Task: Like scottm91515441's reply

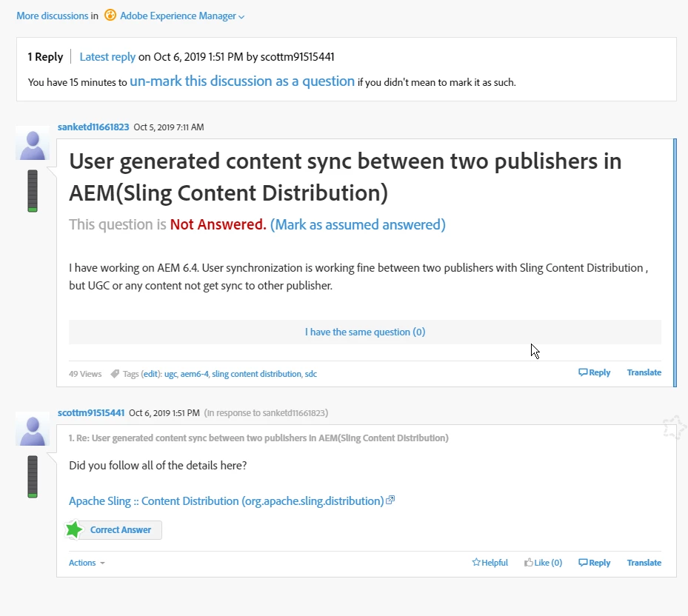Action: pyautogui.click(x=543, y=563)
